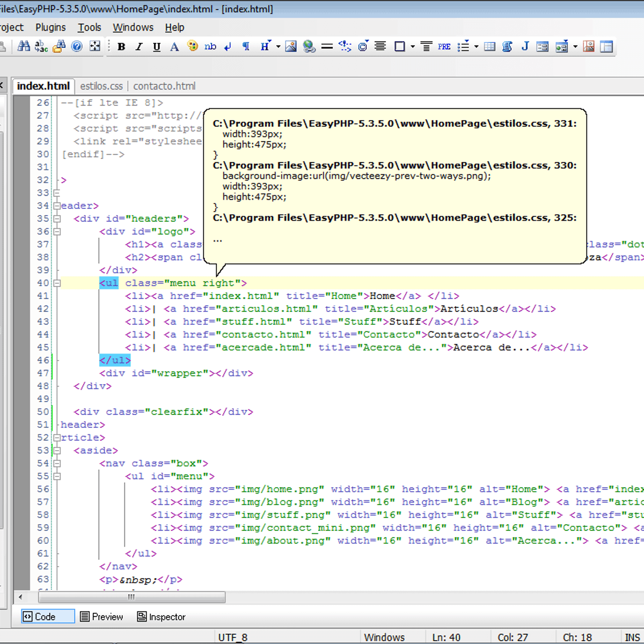
Task: Open the color palette picker icon
Action: point(192,47)
